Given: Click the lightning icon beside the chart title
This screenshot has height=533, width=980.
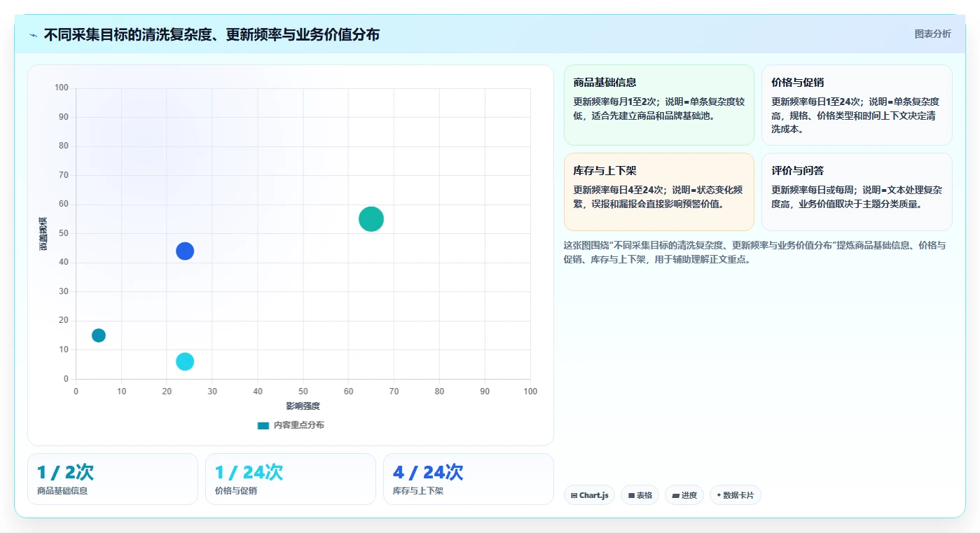Looking at the screenshot, I should (x=33, y=35).
